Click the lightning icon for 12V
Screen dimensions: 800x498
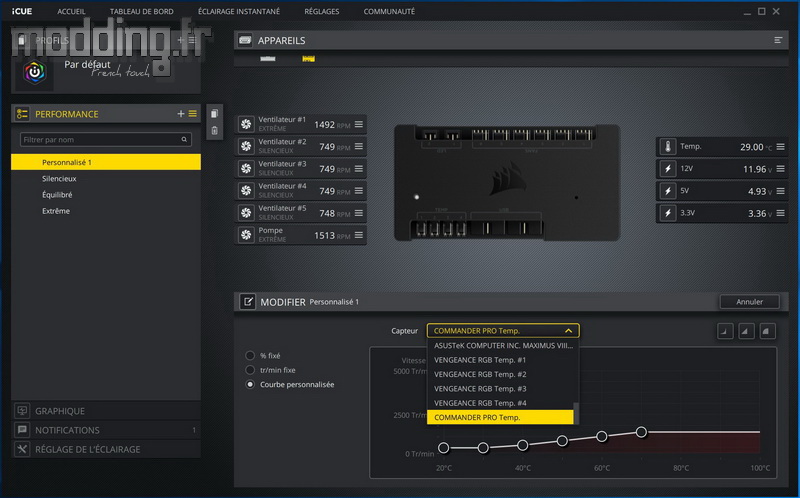pos(667,169)
